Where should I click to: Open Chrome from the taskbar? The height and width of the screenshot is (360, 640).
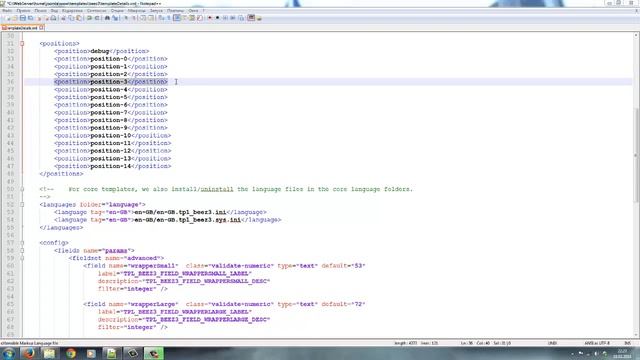[x=71, y=353]
